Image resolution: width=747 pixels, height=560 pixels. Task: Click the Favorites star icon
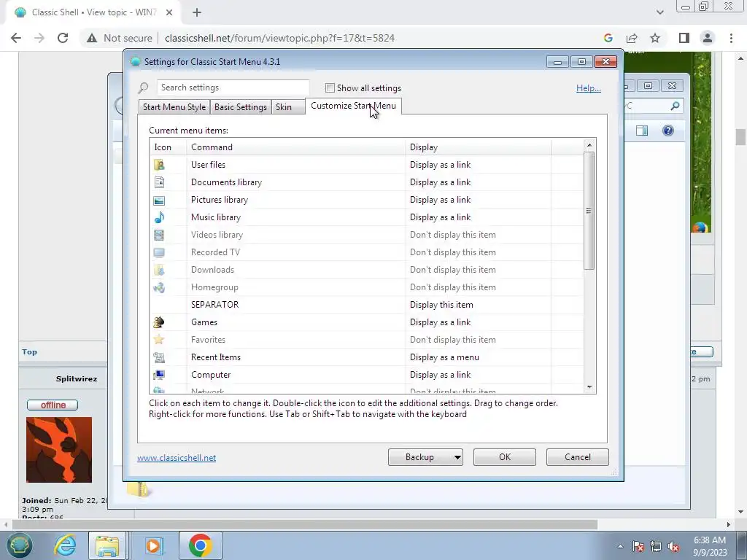pos(159,340)
